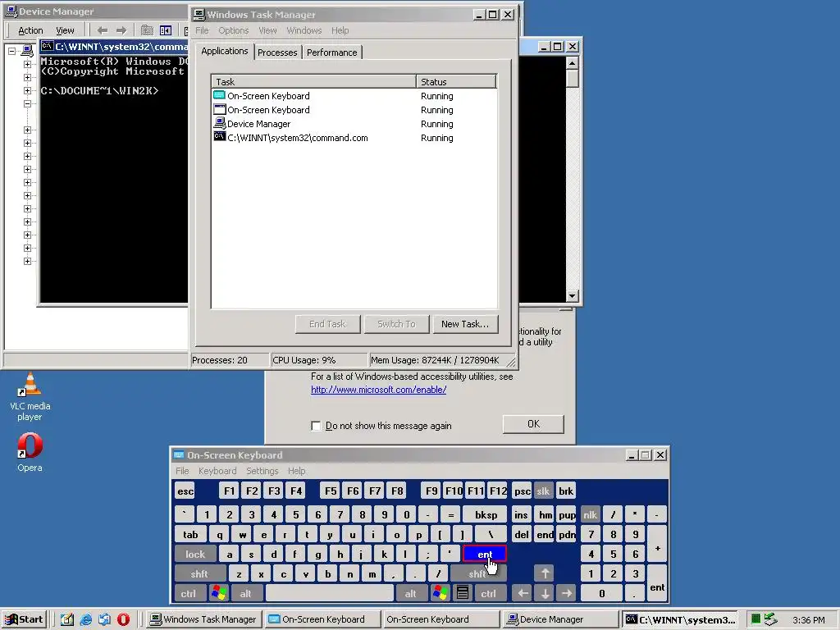Open the Task Manager File menu
This screenshot has height=630, width=840.
(x=202, y=30)
